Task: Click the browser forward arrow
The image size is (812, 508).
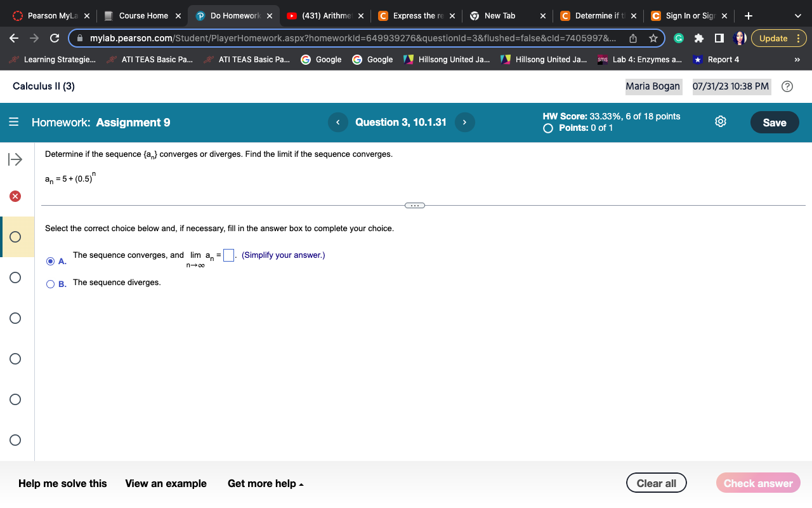Action: 34,38
